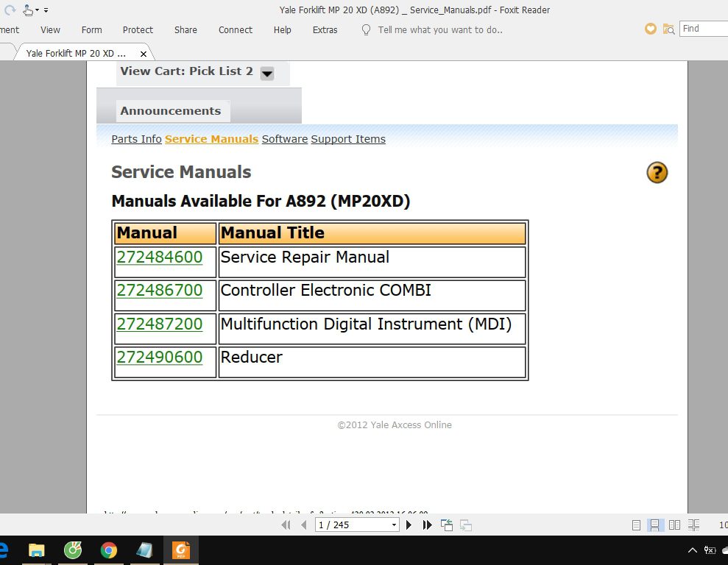Adjust the zoom level control
The width and height of the screenshot is (728, 565).
click(724, 525)
